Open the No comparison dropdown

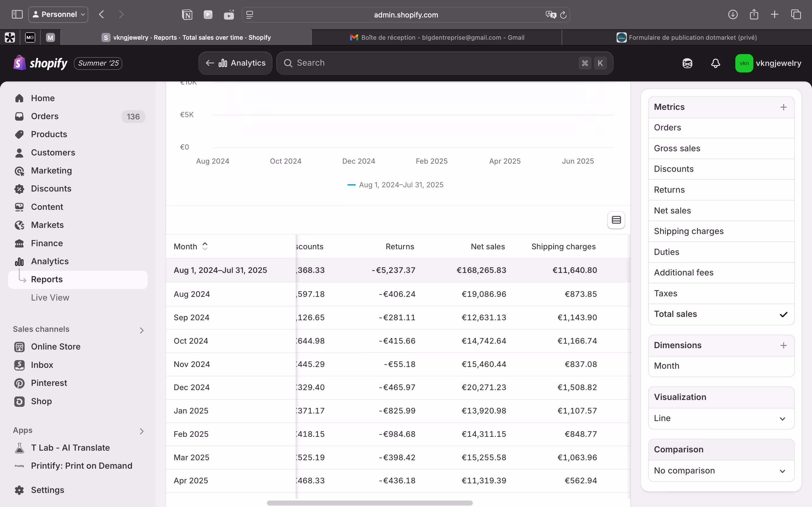[721, 471]
